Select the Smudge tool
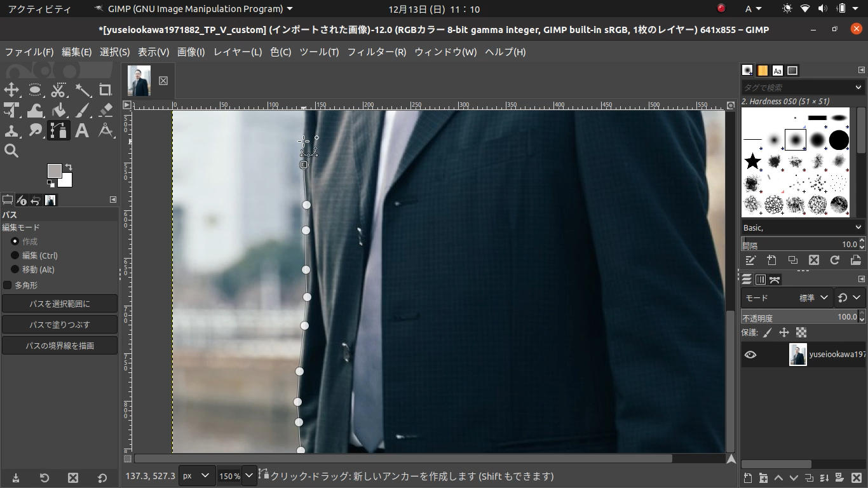This screenshot has width=868, height=488. [35, 130]
